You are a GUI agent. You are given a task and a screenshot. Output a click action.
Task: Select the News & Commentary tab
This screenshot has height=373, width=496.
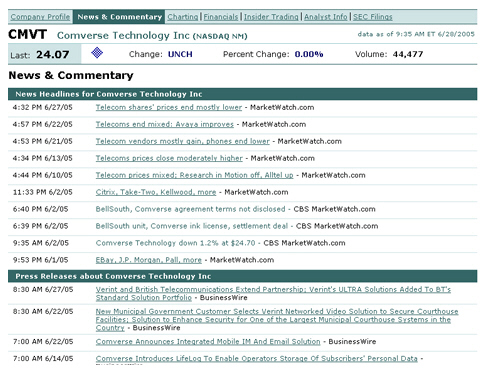pos(119,17)
